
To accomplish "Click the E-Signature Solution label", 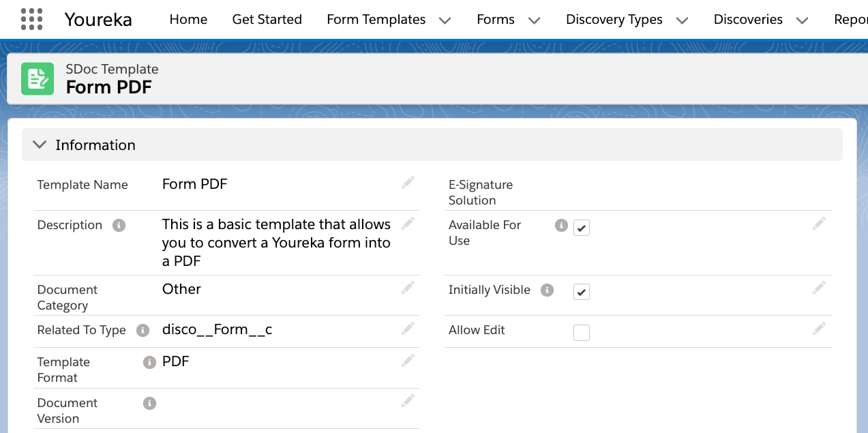I will [481, 192].
